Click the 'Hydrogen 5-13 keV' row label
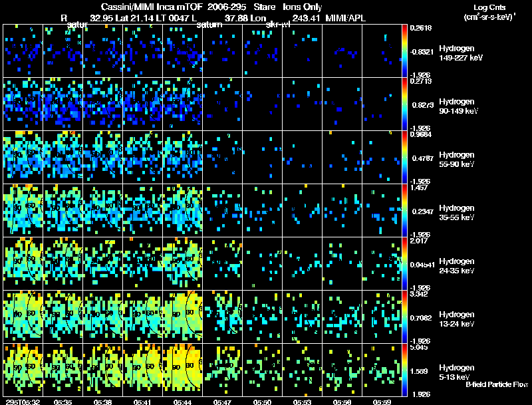This screenshot has height=405, width=532. click(457, 372)
